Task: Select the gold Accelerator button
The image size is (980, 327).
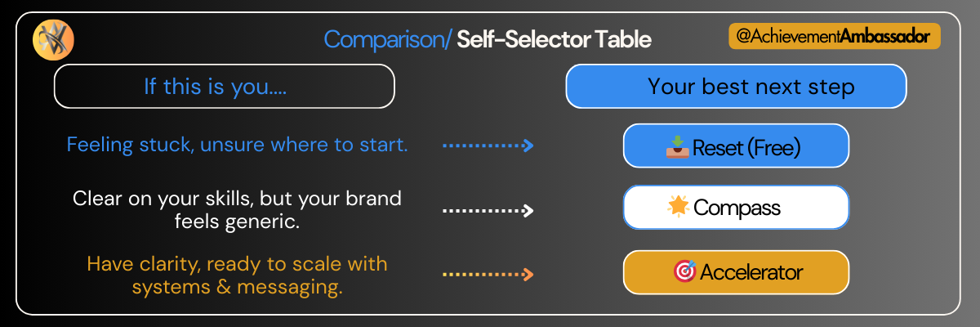Action: [x=736, y=272]
